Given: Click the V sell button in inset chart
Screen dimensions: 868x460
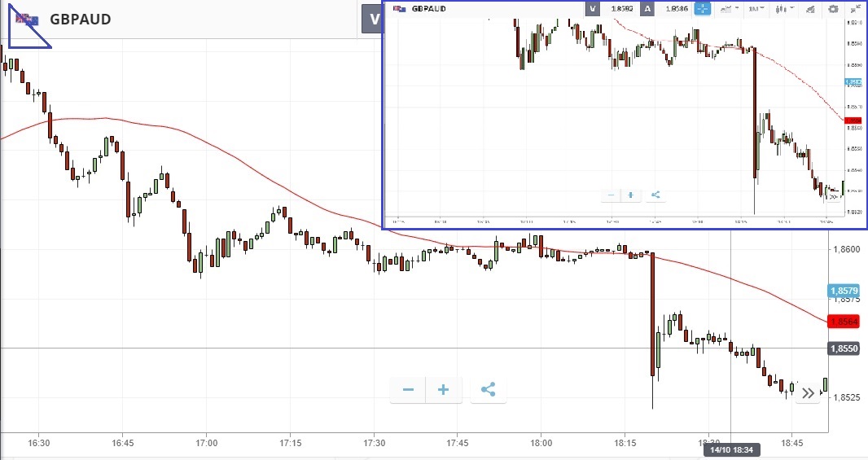Looking at the screenshot, I should pos(594,9).
